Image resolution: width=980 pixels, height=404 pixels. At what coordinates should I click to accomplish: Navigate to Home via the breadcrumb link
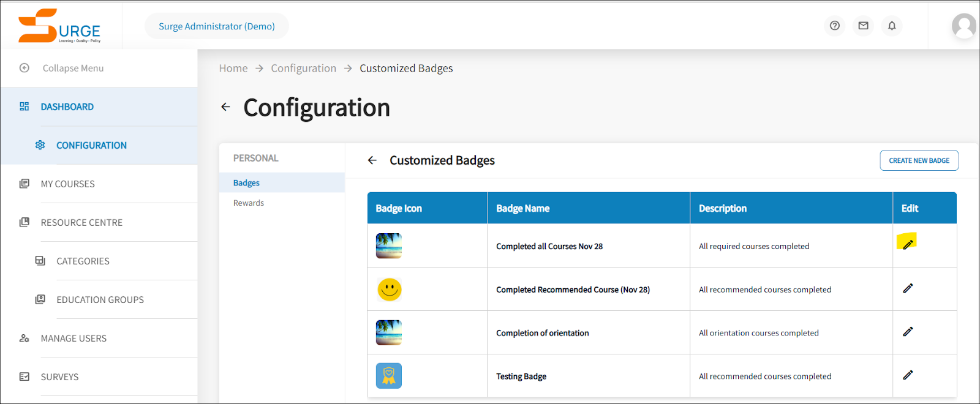(x=233, y=68)
